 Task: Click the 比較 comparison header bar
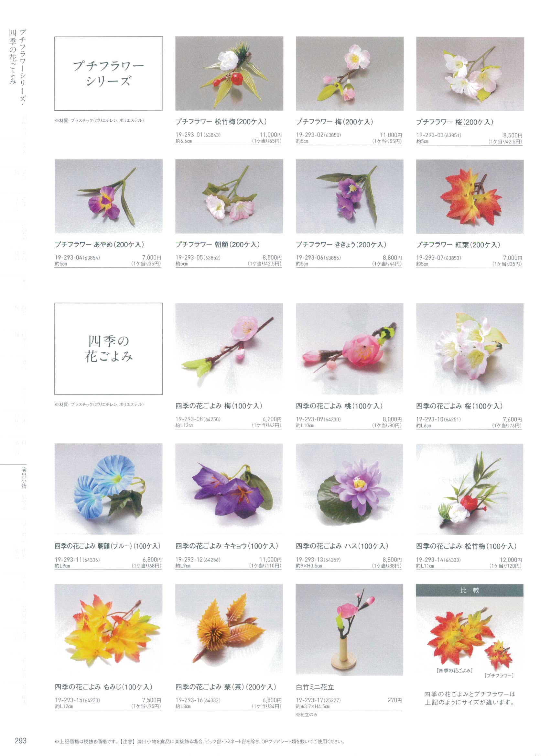tap(470, 590)
